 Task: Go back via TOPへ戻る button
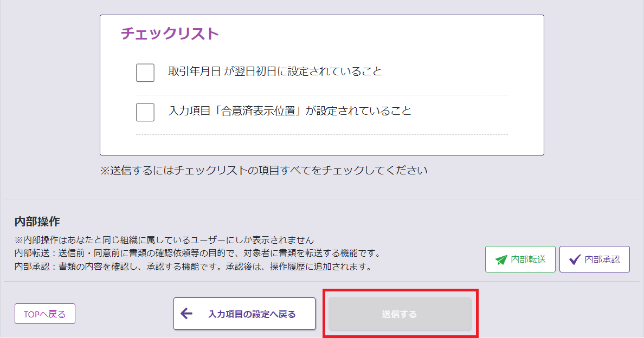(44, 314)
